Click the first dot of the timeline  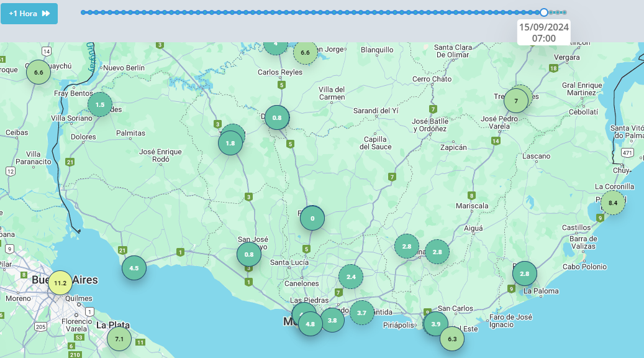83,13
